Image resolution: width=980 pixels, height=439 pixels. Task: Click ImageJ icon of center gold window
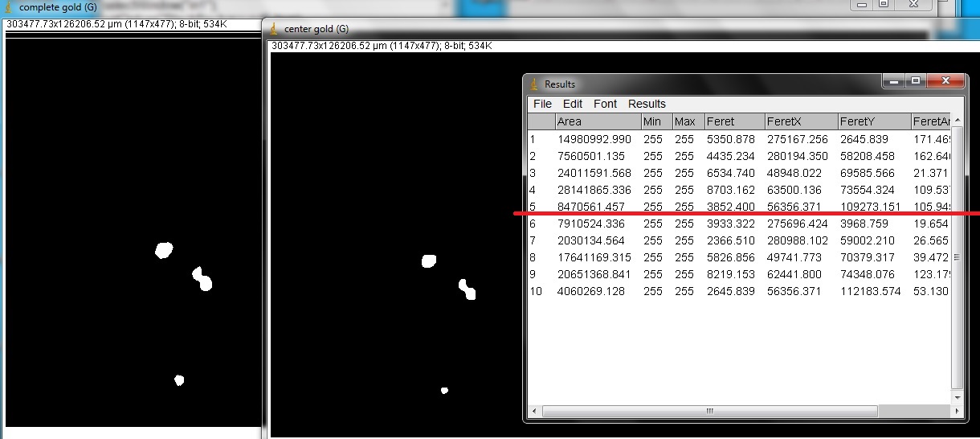(x=276, y=29)
